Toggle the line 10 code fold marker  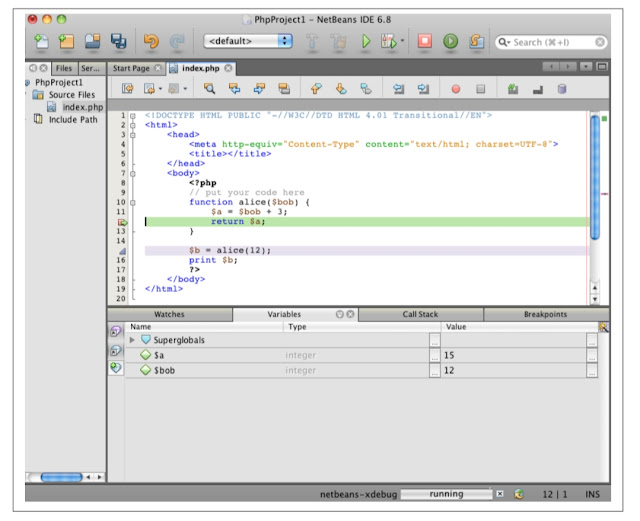[132, 202]
